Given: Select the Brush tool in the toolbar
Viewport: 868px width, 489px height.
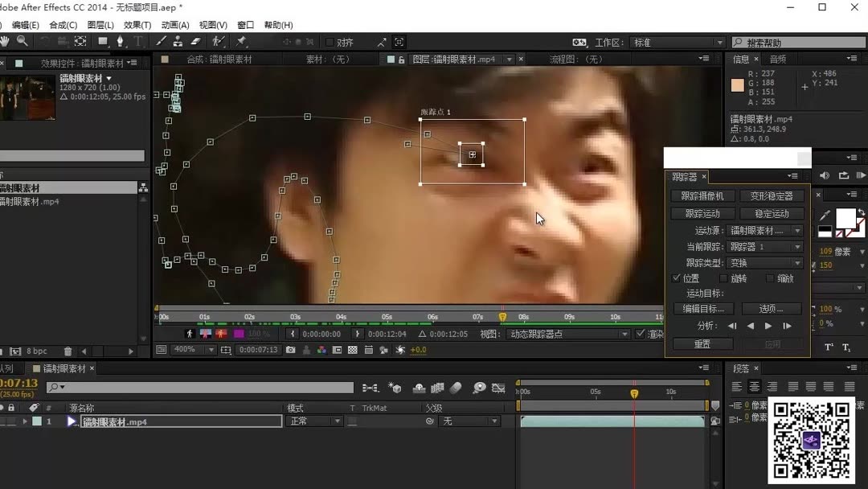Looking at the screenshot, I should coord(160,41).
